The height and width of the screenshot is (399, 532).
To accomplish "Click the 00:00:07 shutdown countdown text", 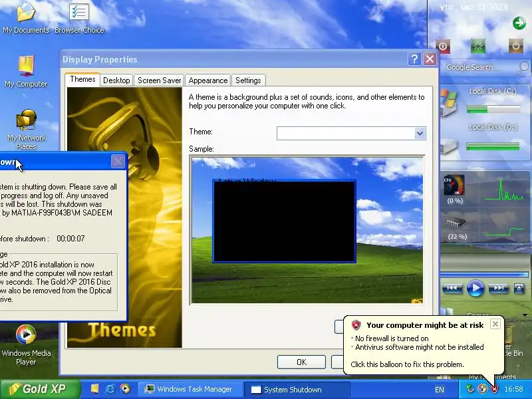I will pos(70,239).
